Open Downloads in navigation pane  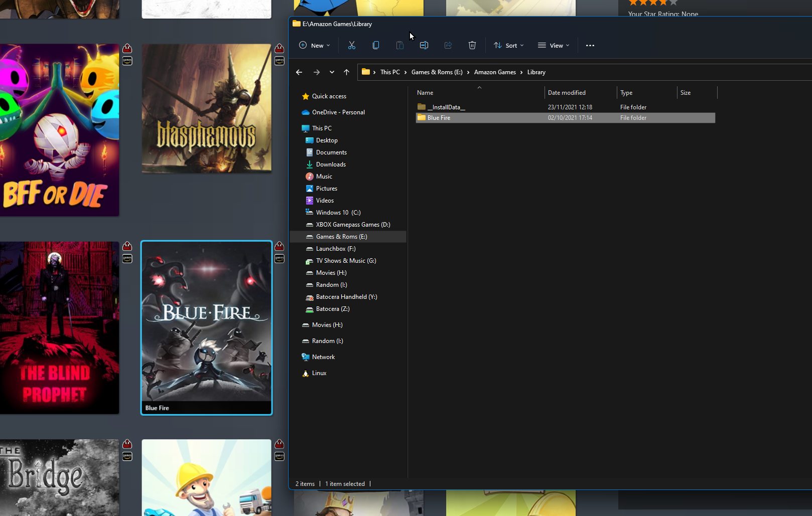coord(326,164)
